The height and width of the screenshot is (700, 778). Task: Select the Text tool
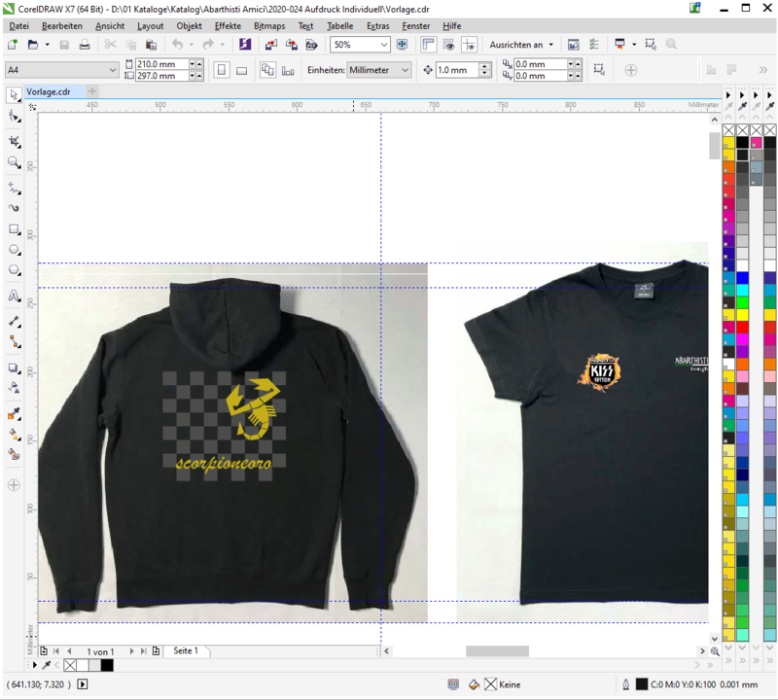14,297
